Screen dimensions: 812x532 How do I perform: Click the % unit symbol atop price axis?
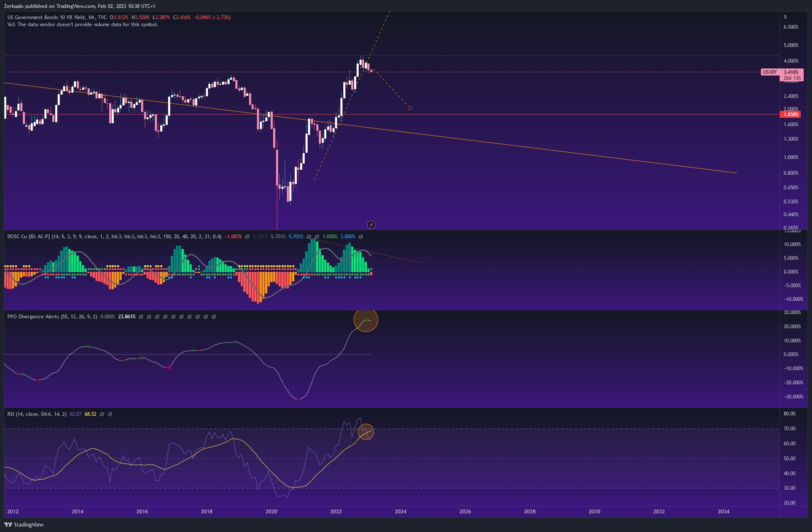click(785, 17)
